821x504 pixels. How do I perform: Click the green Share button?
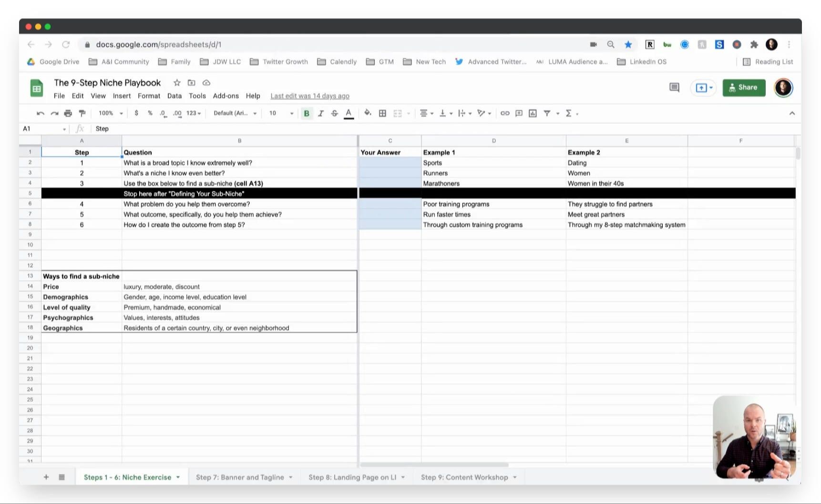pos(743,88)
